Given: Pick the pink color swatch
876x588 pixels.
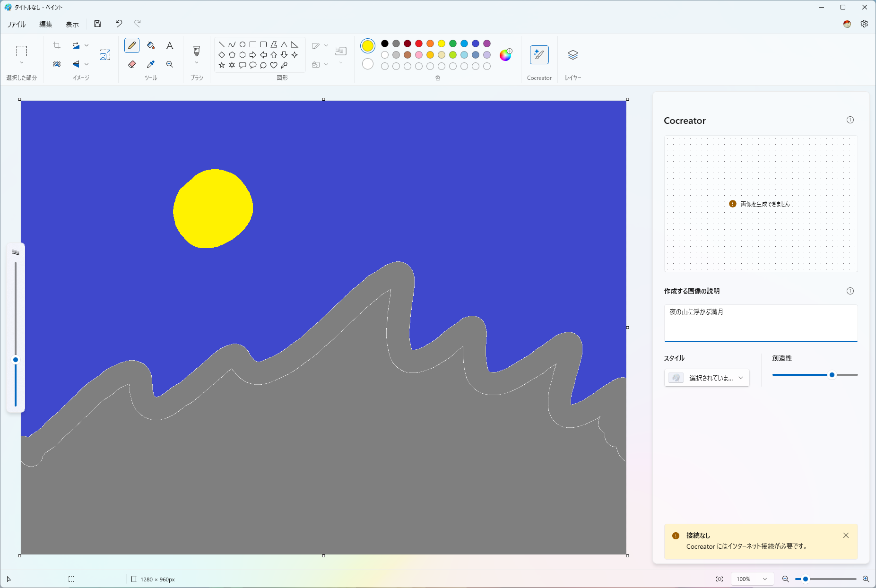Looking at the screenshot, I should tap(419, 55).
